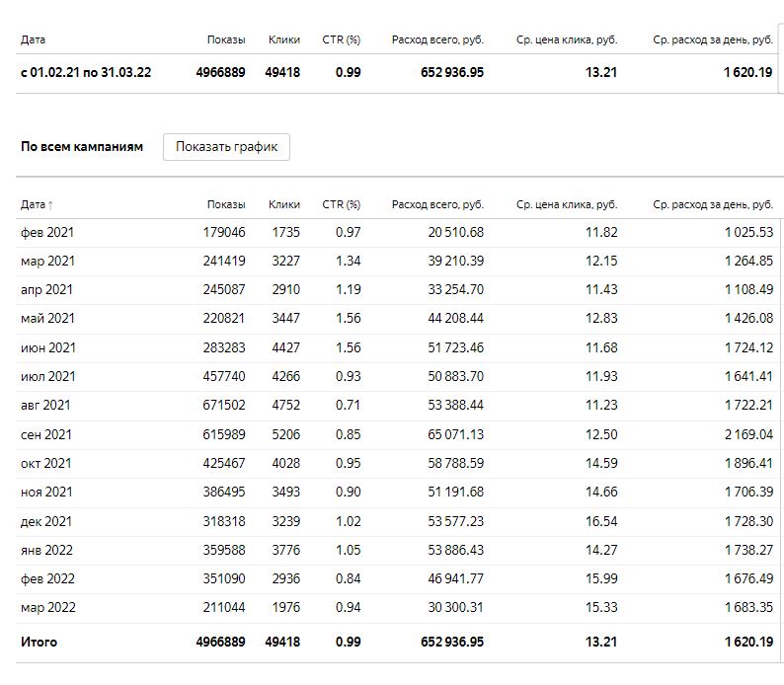Select the "май 2021" row date
This screenshot has height=685, width=784.
click(47, 318)
